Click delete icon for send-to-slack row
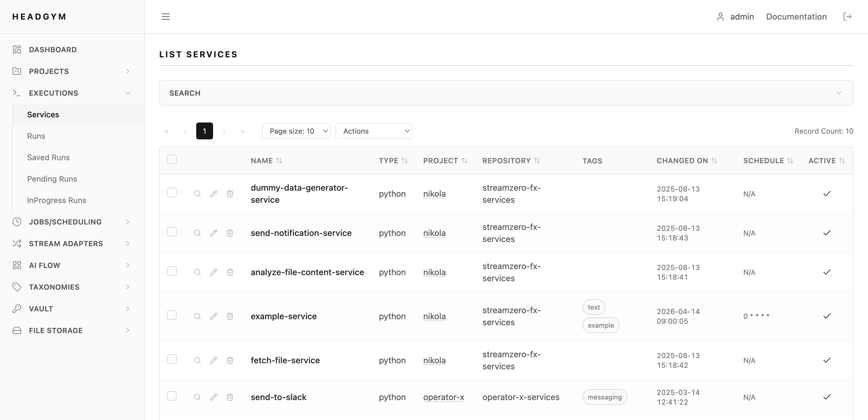 230,397
